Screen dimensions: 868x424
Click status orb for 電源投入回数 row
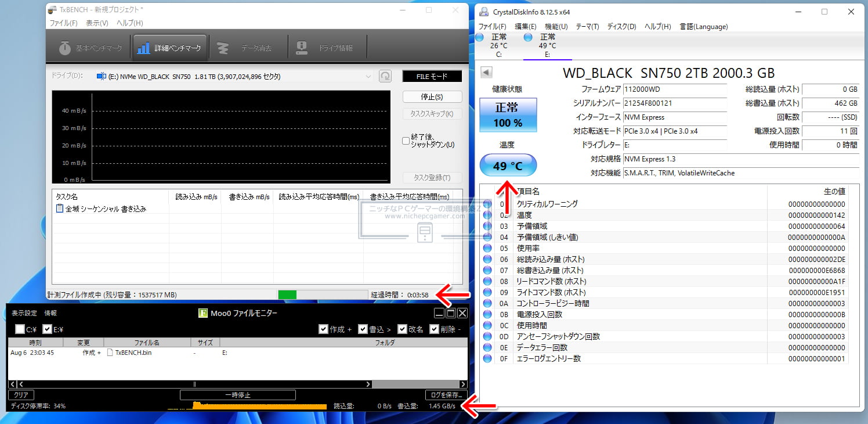[487, 314]
